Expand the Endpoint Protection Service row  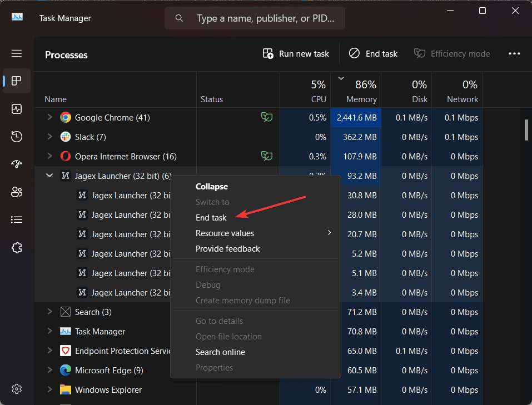click(x=49, y=350)
